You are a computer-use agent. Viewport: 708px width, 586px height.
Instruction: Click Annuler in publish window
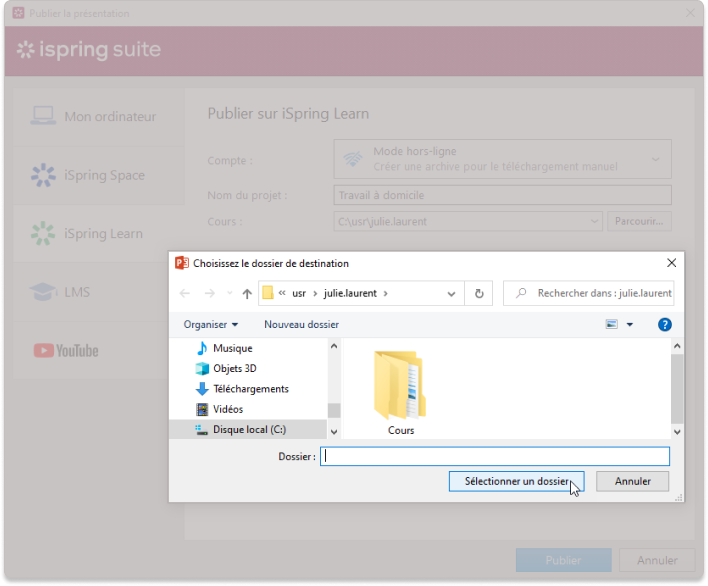pos(657,560)
